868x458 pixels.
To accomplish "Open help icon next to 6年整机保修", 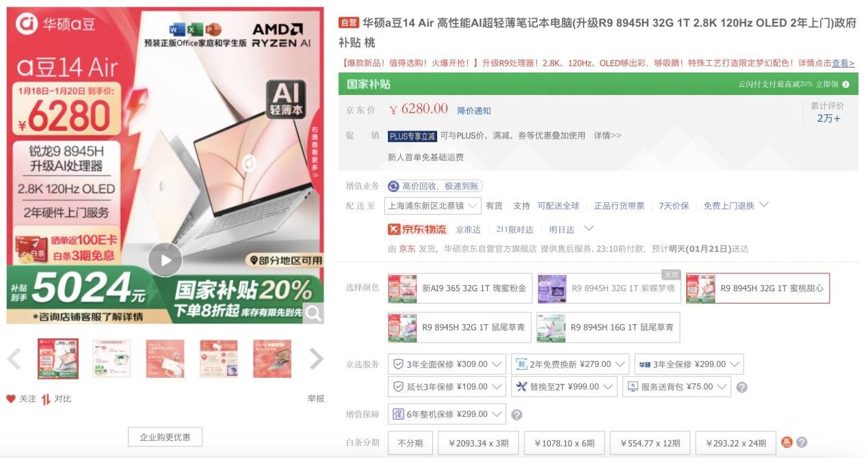I will tap(517, 414).
